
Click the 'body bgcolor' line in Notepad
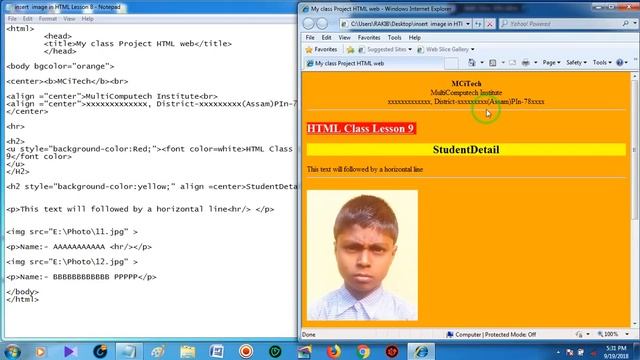point(60,66)
